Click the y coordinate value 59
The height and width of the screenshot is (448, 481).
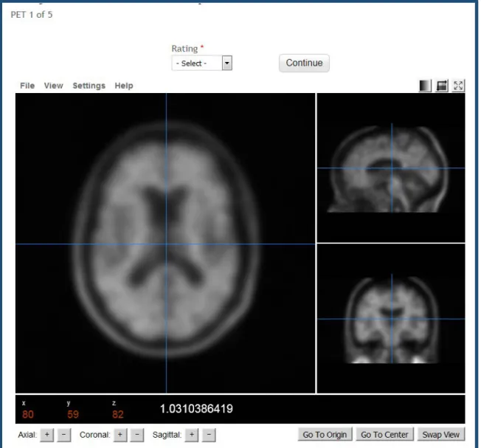coord(73,415)
